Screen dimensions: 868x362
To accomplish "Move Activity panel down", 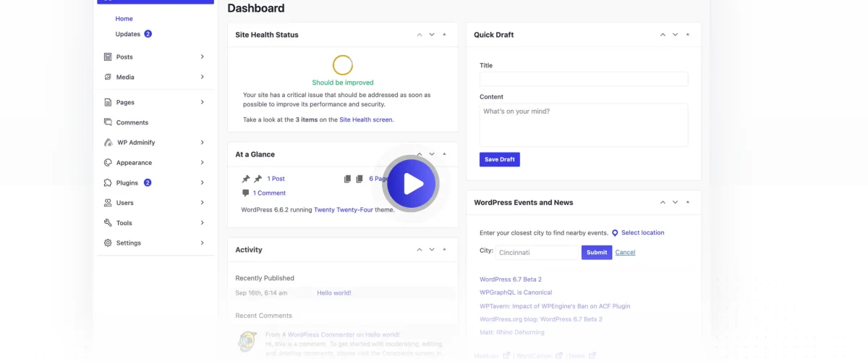I will pos(432,250).
